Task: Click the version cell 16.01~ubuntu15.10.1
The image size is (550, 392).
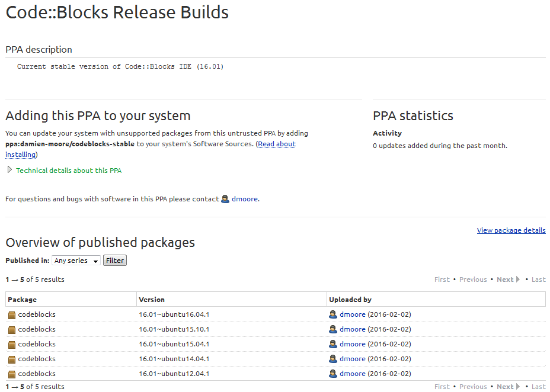Action: click(174, 329)
